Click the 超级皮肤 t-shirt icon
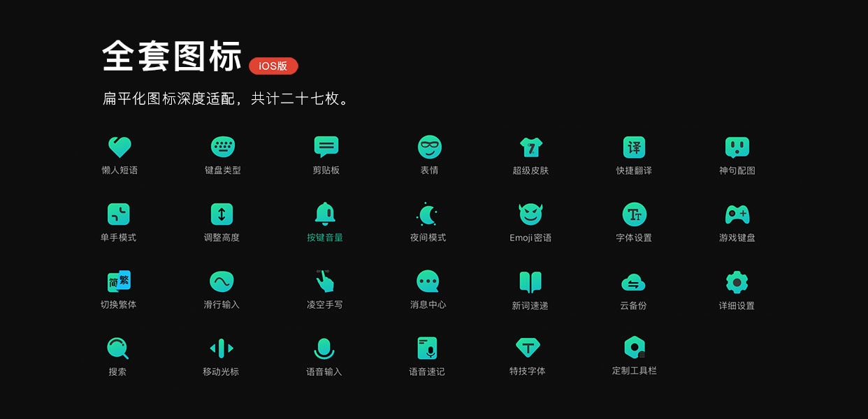 click(530, 147)
